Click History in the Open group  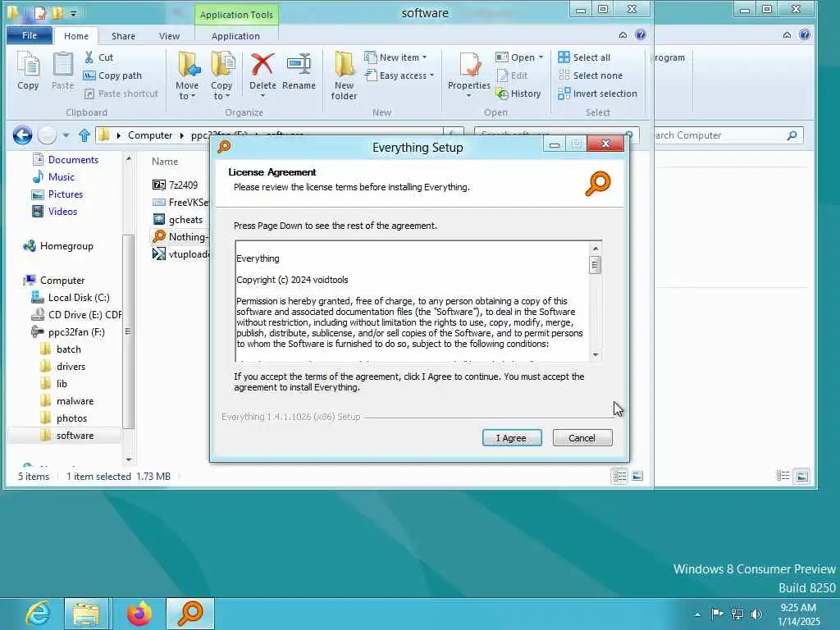coord(518,94)
